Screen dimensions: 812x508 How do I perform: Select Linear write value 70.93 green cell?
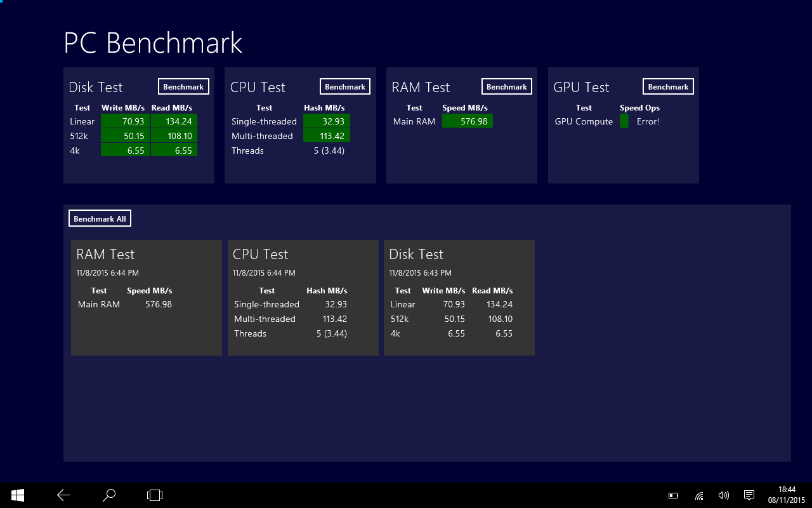(125, 121)
